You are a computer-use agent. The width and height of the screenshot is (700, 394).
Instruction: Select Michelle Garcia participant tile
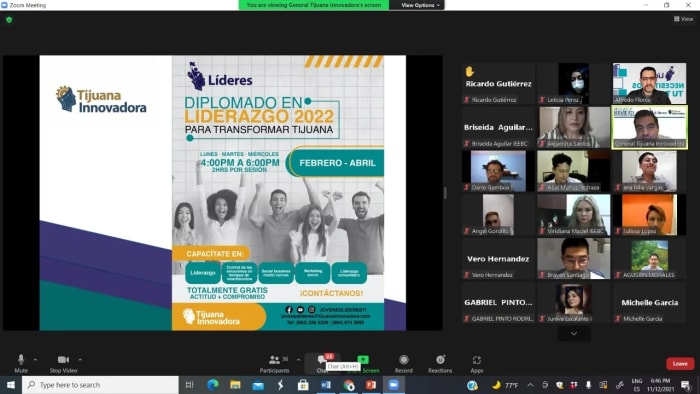pos(649,302)
